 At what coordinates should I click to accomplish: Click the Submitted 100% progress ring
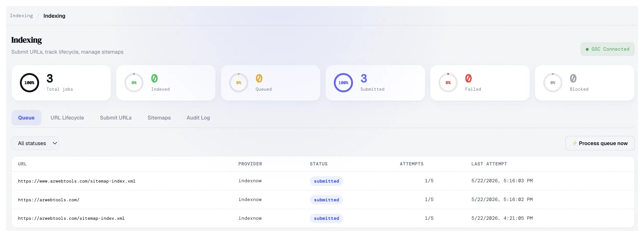pos(344,83)
